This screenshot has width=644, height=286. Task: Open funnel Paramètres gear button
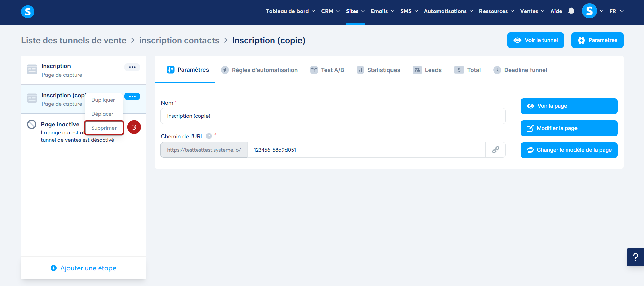tap(597, 40)
